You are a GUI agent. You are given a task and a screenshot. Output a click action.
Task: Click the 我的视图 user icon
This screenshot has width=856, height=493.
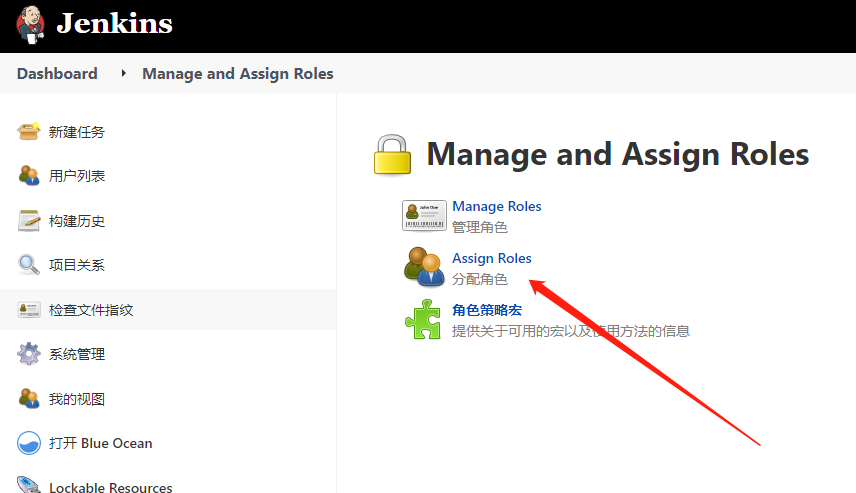click(29, 399)
